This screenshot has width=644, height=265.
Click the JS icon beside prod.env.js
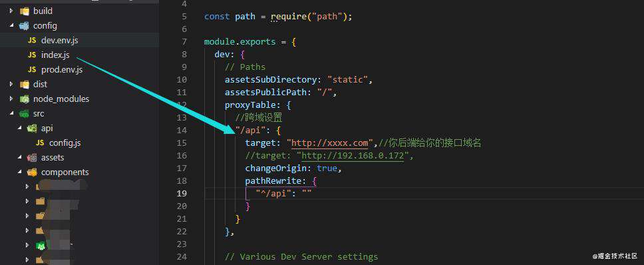click(x=32, y=70)
